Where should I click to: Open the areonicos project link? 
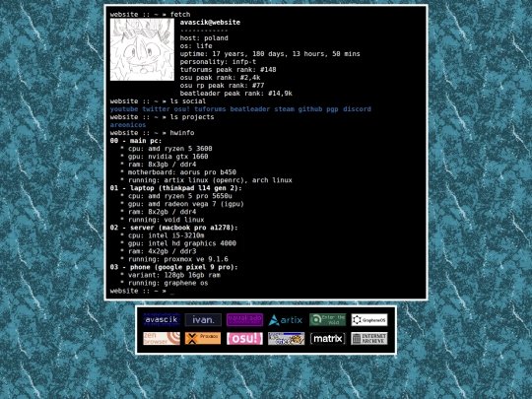[x=128, y=125]
